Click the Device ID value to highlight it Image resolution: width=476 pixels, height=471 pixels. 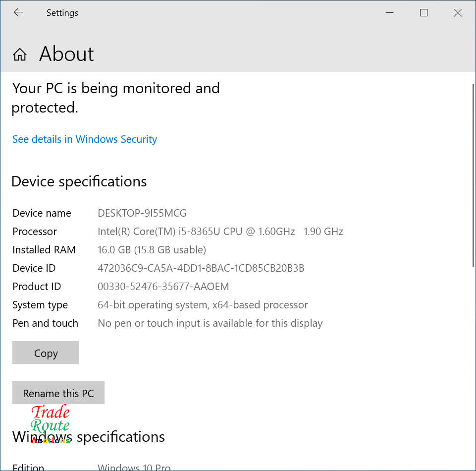tap(201, 268)
